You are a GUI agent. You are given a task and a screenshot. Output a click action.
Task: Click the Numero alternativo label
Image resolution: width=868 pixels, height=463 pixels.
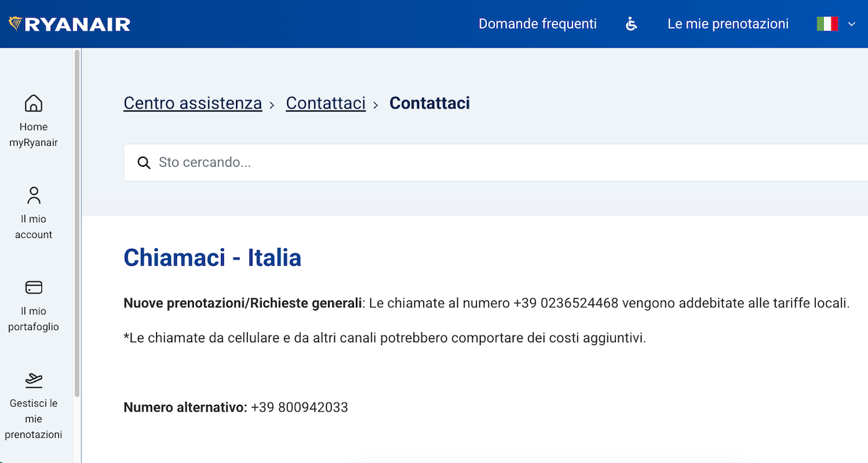[185, 407]
